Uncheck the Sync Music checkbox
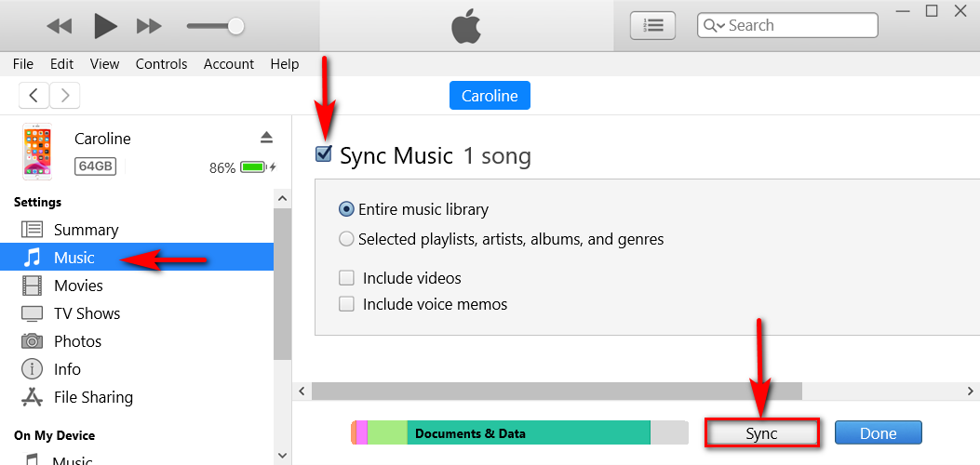This screenshot has height=465, width=980. click(324, 154)
